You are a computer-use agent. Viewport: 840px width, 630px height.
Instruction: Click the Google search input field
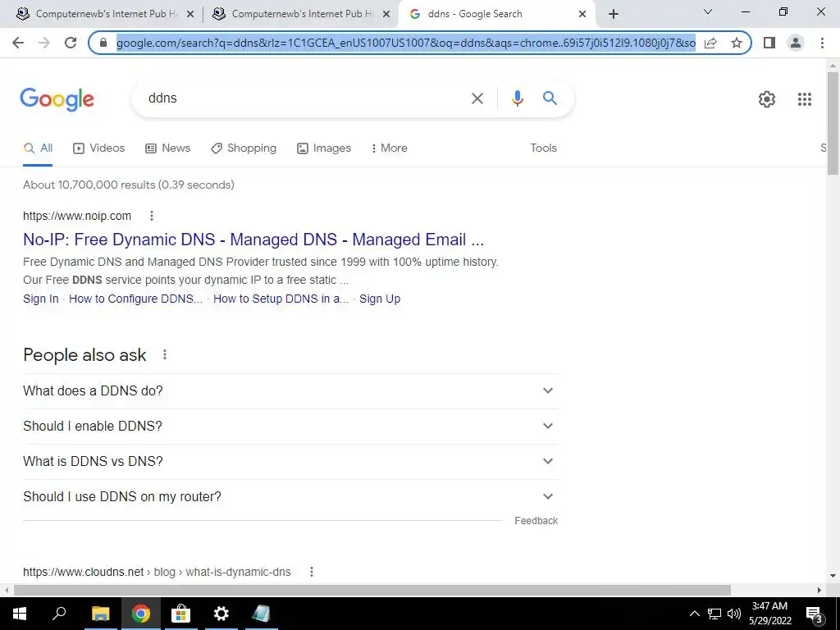[305, 98]
